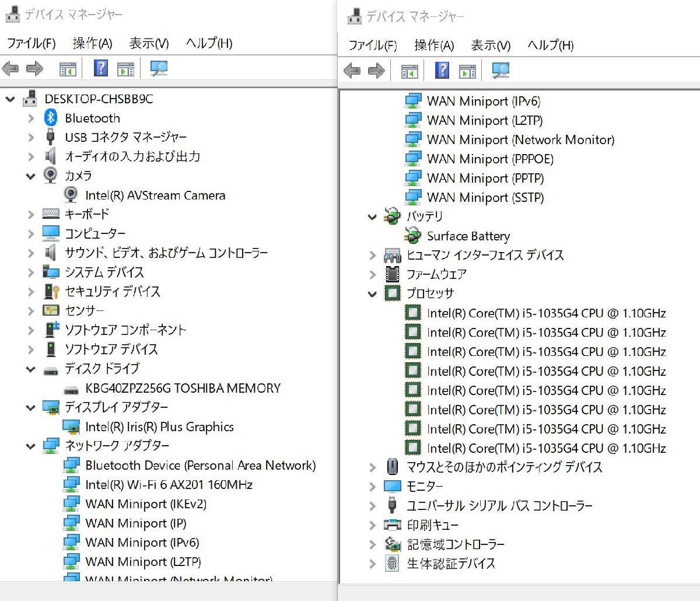The image size is (700, 601).
Task: Select the first Intel(R) Core(TM) i5-1035G4 processor entry
Action: pyautogui.click(x=546, y=313)
